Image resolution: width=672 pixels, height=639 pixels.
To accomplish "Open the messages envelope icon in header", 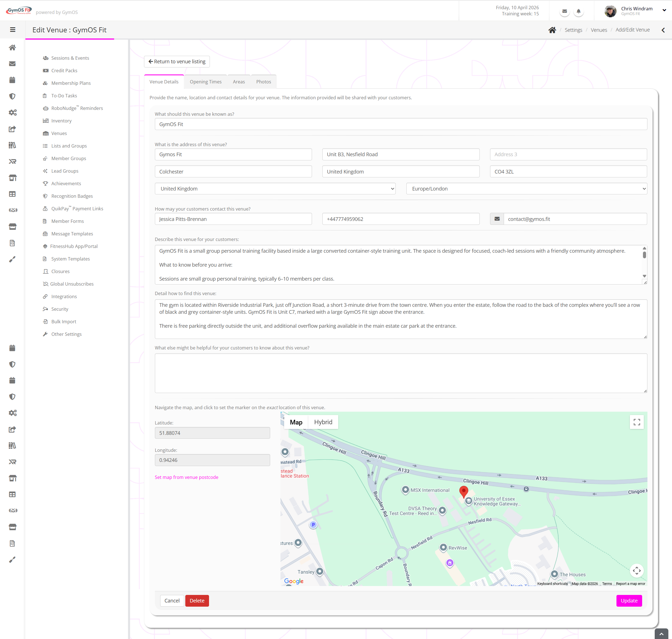I will (x=564, y=11).
